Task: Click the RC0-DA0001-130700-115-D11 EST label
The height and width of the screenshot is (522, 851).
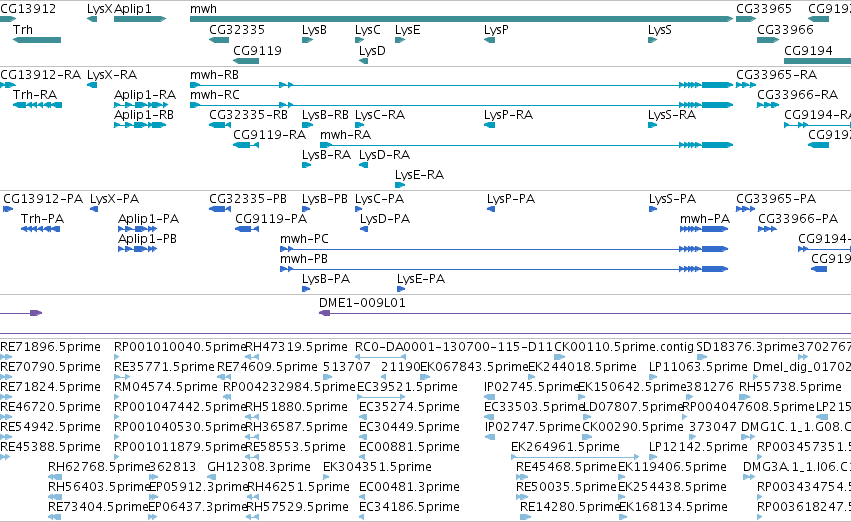Action: coord(454,347)
